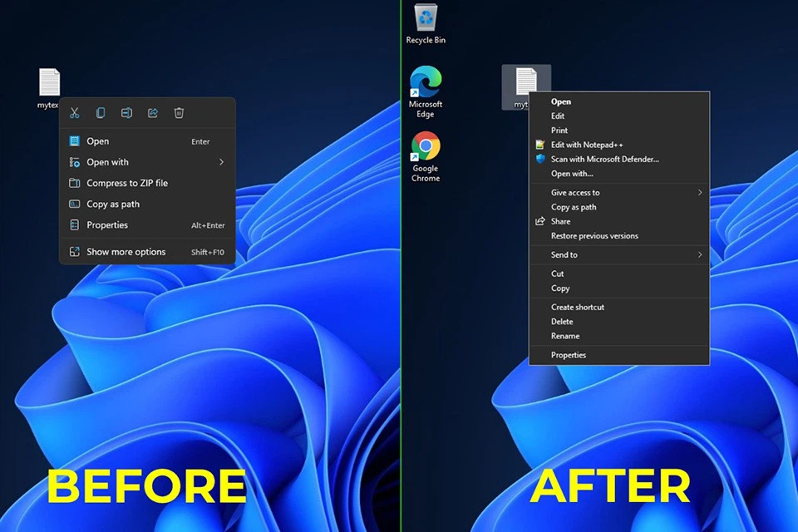Click the icon beside Show more options
798x532 pixels.
tap(74, 252)
